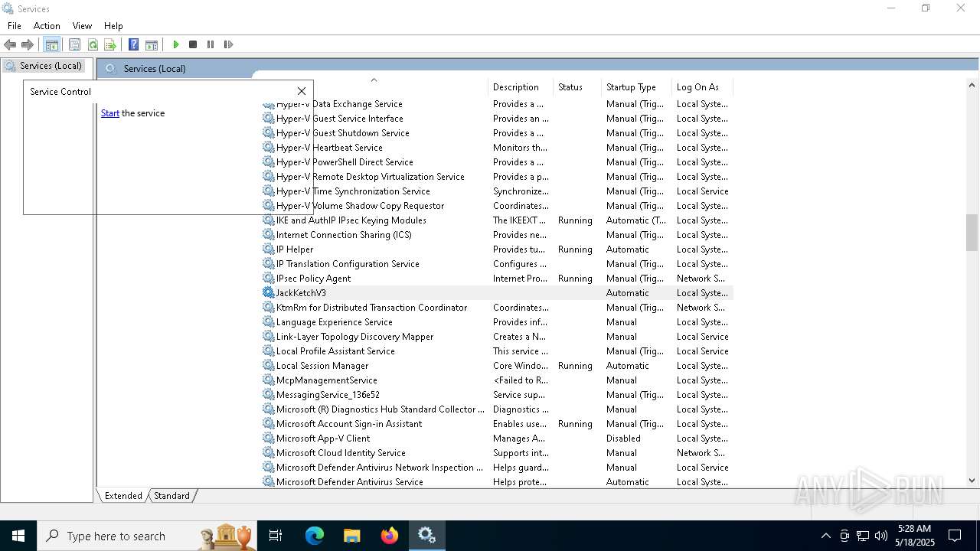
Task: Select KtmRm for Distributed Transaction Coordinator
Action: [371, 308]
